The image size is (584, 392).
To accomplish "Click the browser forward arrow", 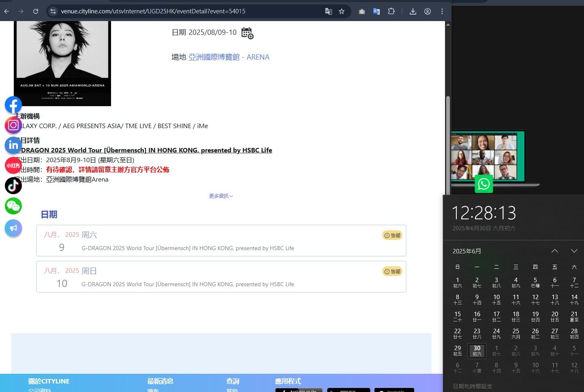I will (x=21, y=11).
